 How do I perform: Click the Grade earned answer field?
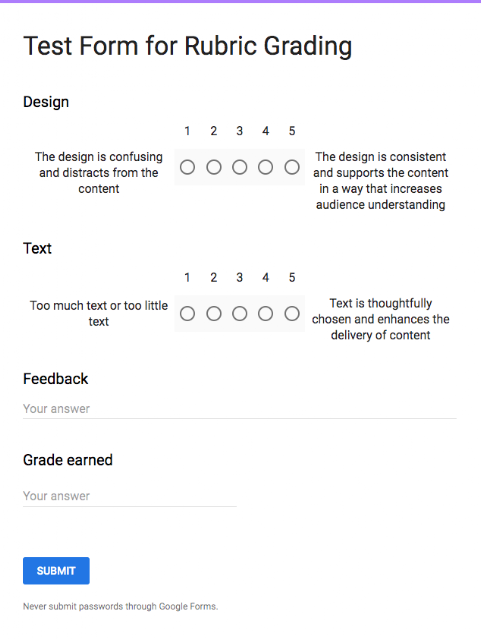click(x=130, y=496)
